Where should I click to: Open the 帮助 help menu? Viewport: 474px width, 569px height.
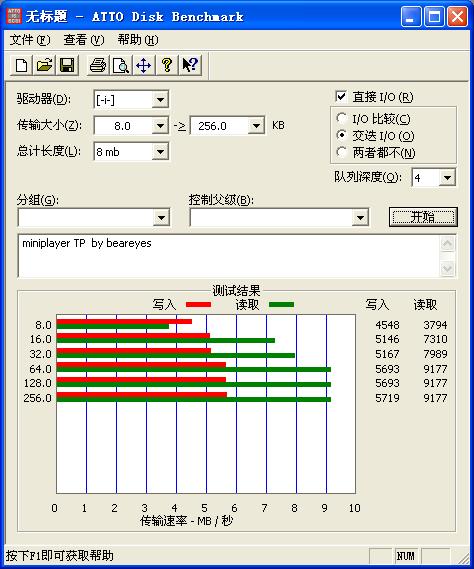138,40
